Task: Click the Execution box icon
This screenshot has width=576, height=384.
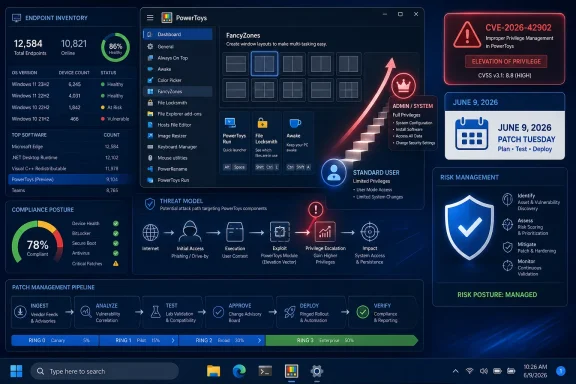Action: (235, 232)
